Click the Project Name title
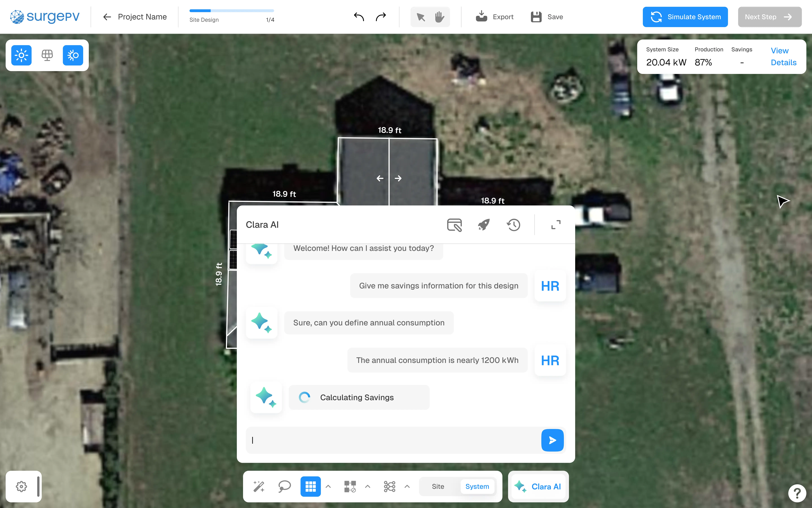 pos(142,17)
